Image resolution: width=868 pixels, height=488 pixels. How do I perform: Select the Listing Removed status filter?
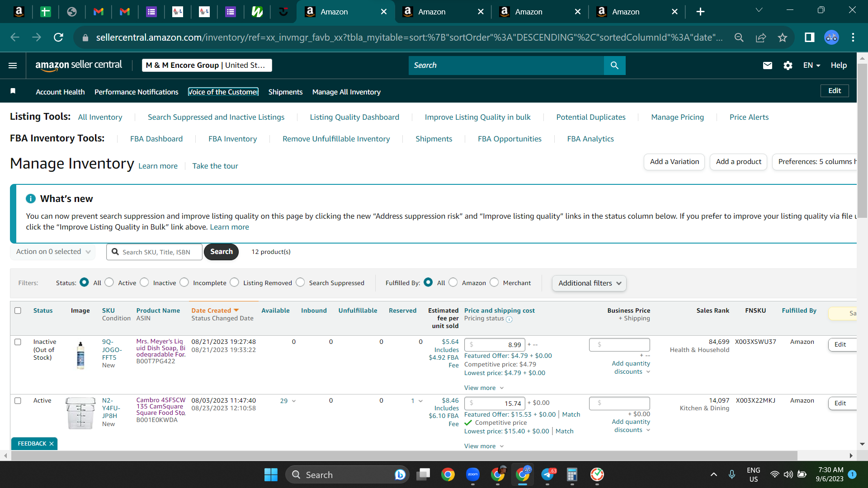(234, 282)
